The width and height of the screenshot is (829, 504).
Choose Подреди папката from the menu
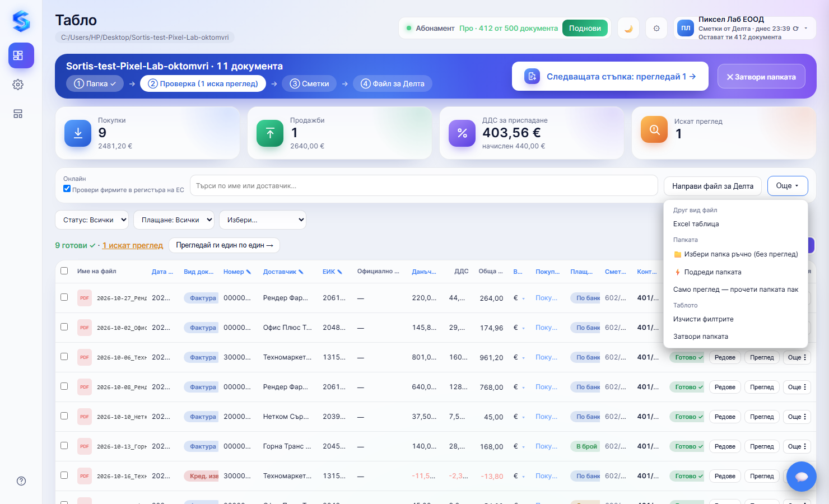click(x=735, y=272)
